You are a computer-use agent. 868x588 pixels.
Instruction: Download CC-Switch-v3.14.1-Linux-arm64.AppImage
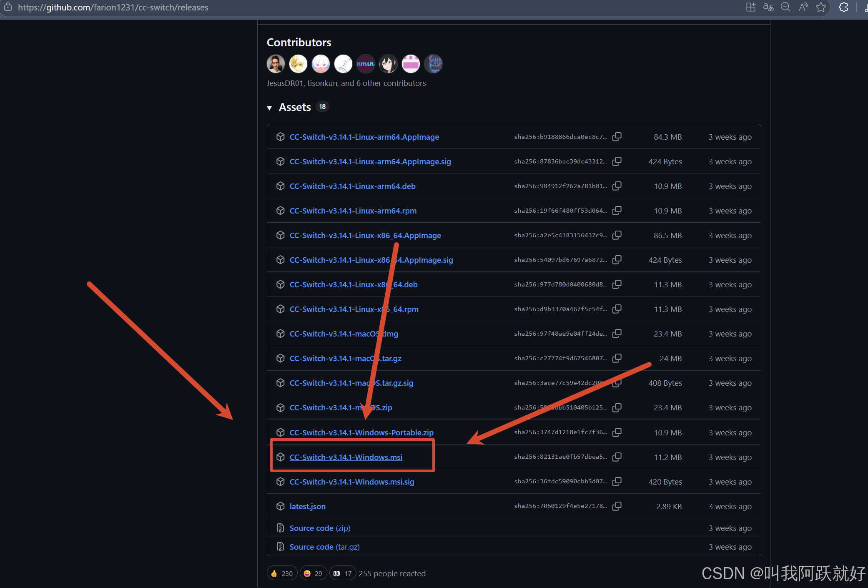[x=364, y=137]
